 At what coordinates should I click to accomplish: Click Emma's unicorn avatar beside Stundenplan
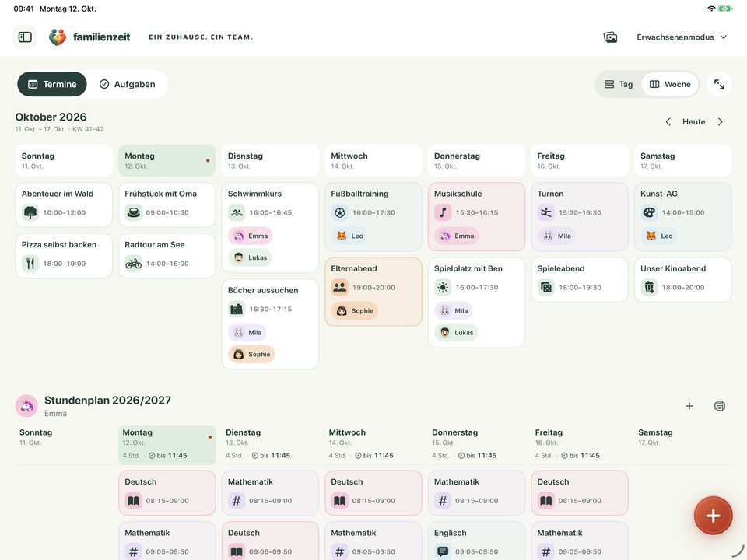(x=26, y=406)
